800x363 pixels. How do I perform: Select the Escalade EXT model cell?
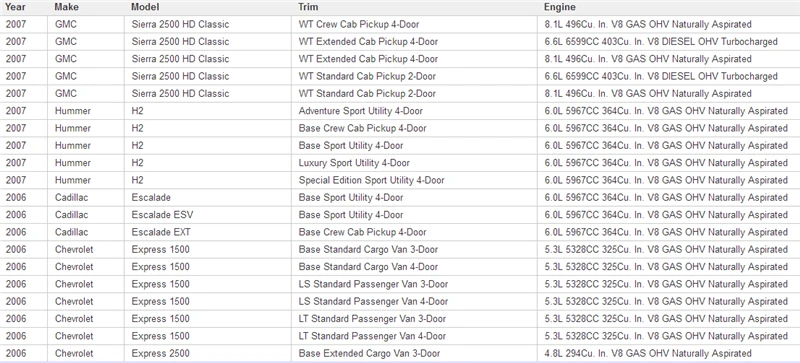208,232
